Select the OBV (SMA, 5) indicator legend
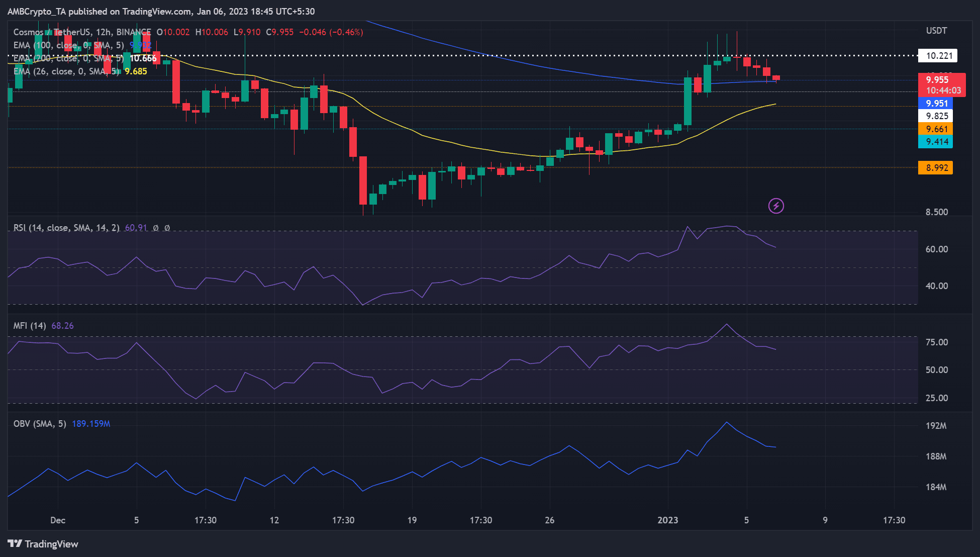 (40, 424)
